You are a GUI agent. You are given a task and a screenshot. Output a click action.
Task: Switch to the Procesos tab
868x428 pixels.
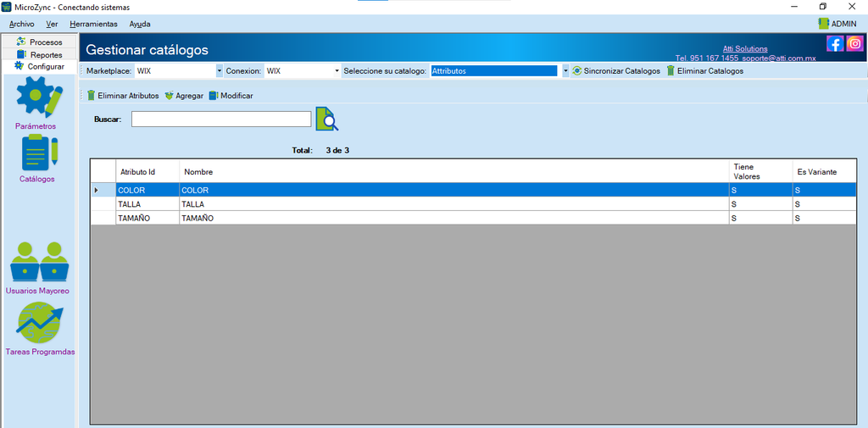tap(39, 42)
